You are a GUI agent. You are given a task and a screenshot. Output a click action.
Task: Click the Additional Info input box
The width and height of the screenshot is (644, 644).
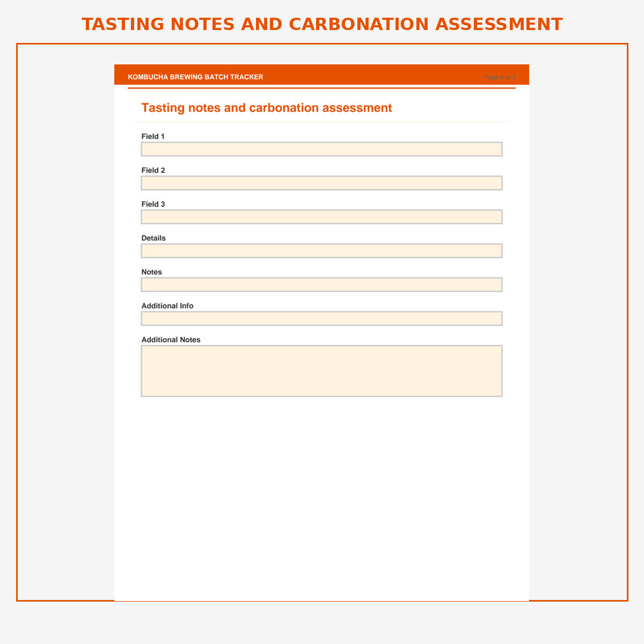click(321, 318)
